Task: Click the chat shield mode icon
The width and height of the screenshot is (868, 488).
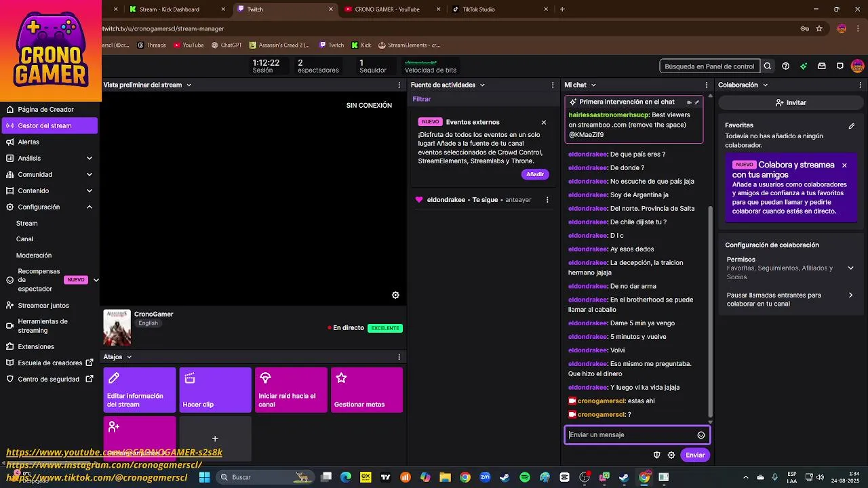Action: click(656, 455)
